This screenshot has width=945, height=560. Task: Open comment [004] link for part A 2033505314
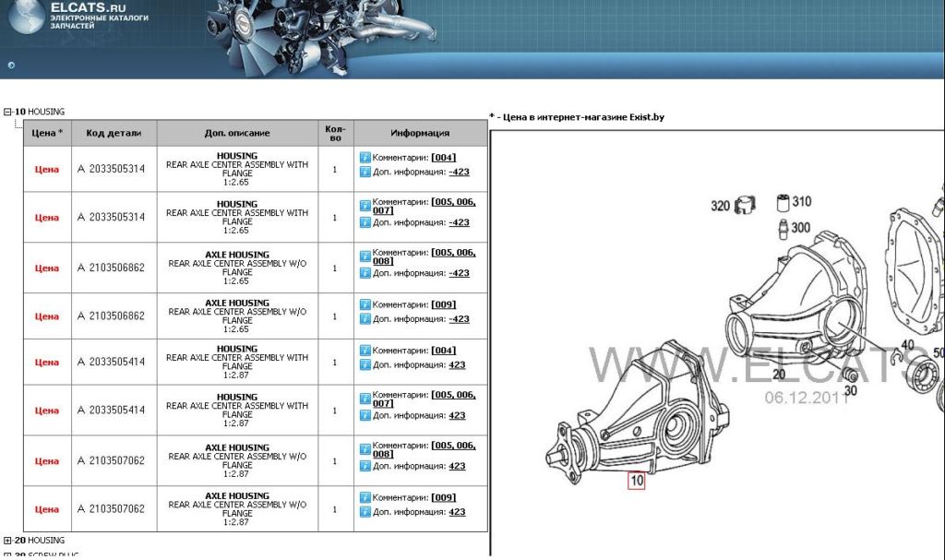pos(443,158)
